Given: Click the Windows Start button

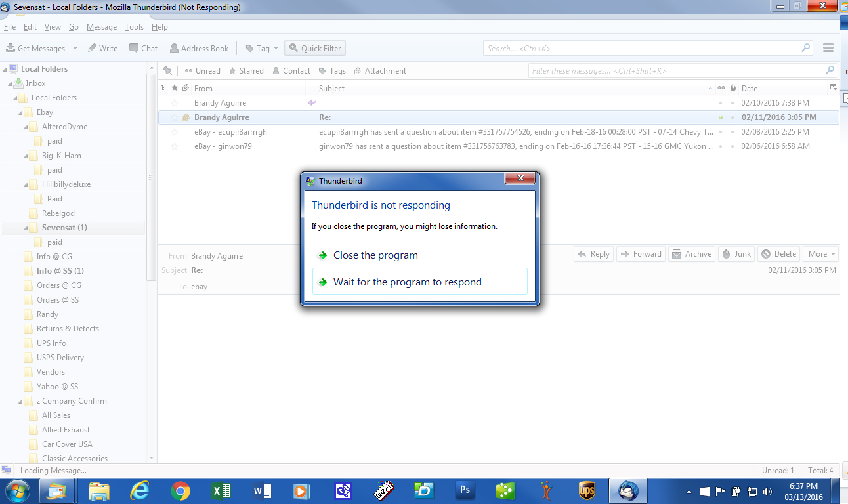Looking at the screenshot, I should pyautogui.click(x=16, y=490).
